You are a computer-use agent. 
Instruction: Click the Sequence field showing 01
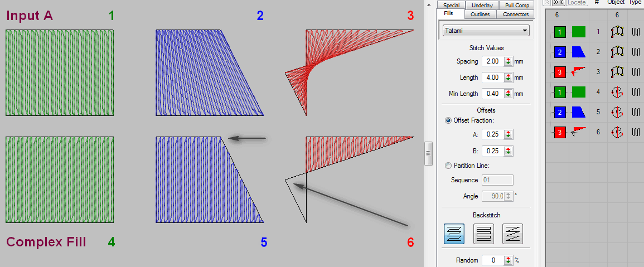coord(497,180)
